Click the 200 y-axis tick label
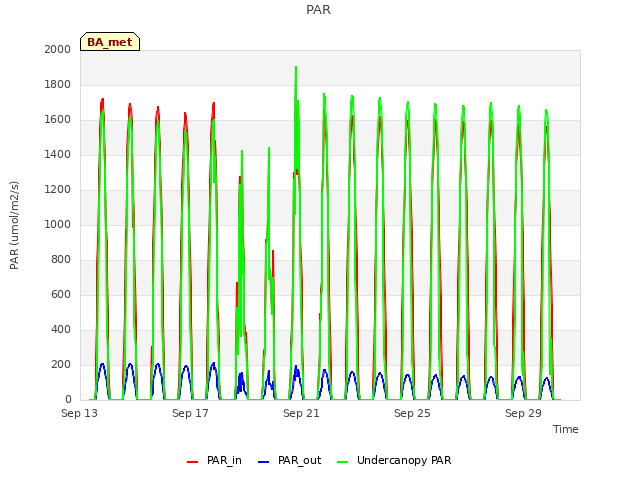Viewport: 640px width, 480px height. pos(61,364)
